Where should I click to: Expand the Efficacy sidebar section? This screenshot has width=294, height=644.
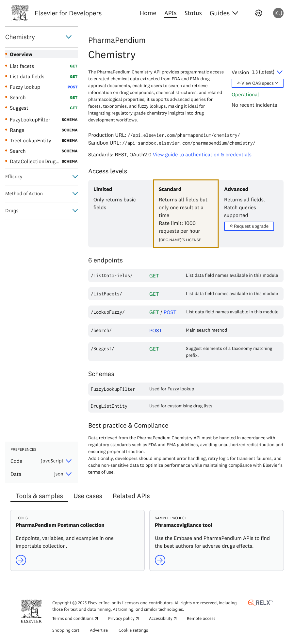tap(75, 177)
